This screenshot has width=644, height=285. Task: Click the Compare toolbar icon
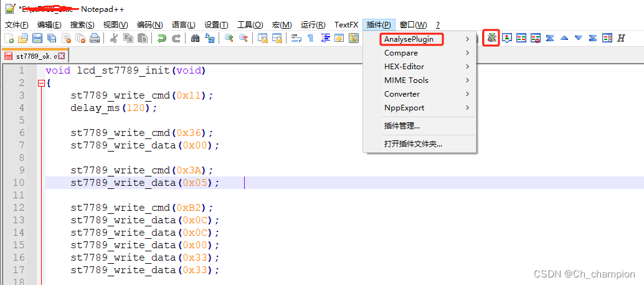(x=521, y=38)
